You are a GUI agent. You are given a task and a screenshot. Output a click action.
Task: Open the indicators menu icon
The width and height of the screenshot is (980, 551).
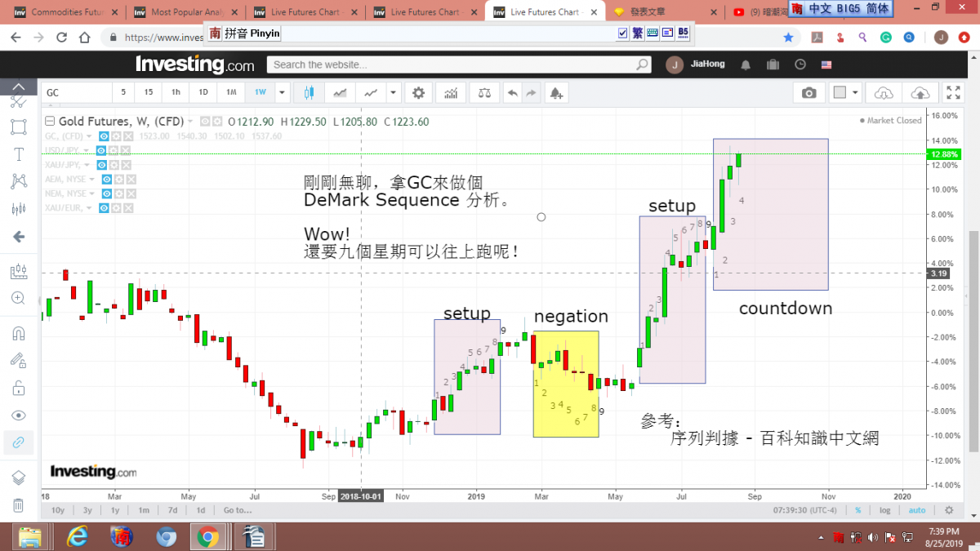pyautogui.click(x=451, y=93)
